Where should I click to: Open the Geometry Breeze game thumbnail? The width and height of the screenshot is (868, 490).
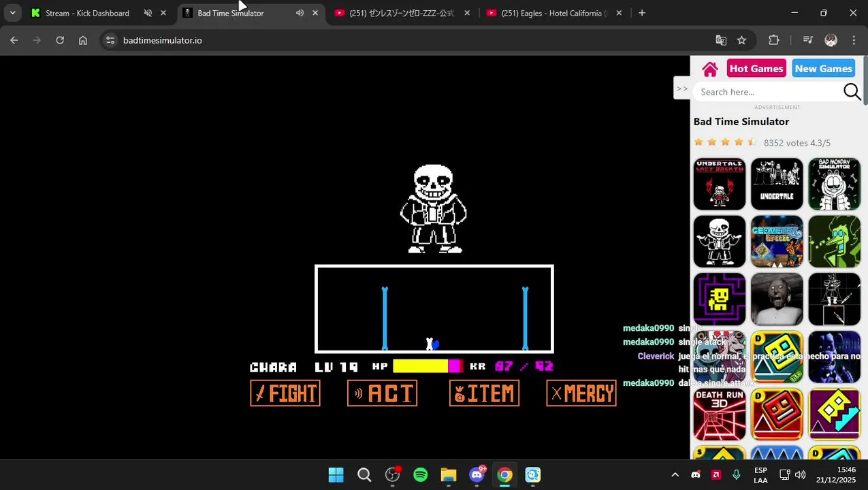click(x=777, y=242)
